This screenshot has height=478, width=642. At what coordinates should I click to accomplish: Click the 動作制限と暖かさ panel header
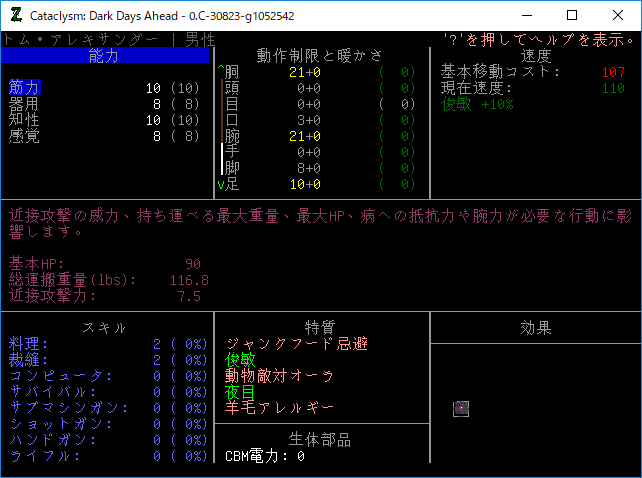pos(320,56)
